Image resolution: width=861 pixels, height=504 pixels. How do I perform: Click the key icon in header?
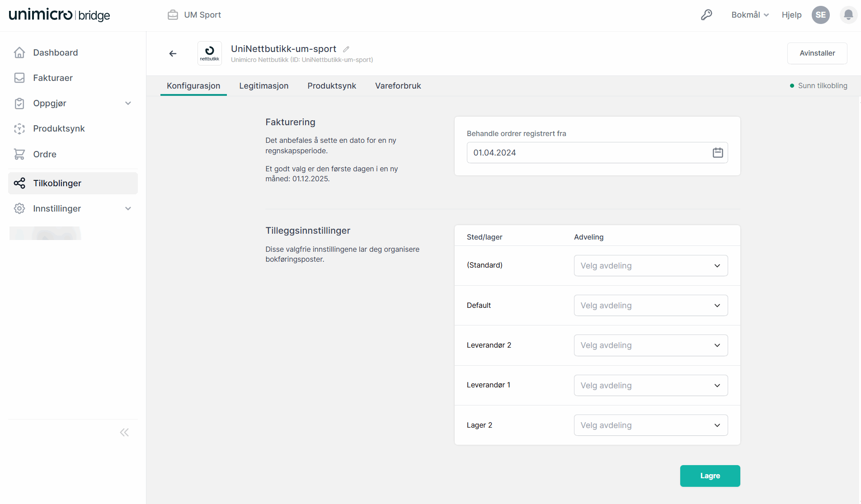[706, 15]
